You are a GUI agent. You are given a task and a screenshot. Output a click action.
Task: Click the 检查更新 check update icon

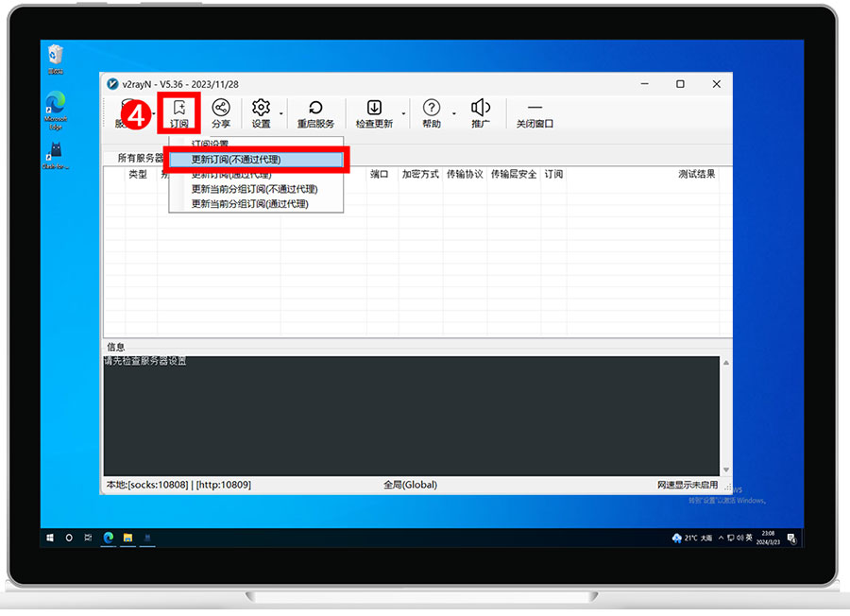click(x=374, y=112)
